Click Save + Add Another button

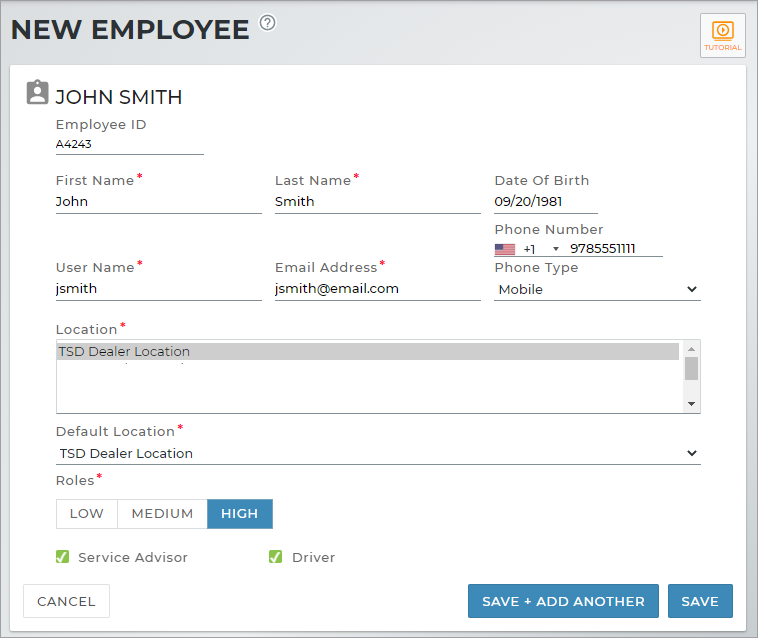[563, 601]
